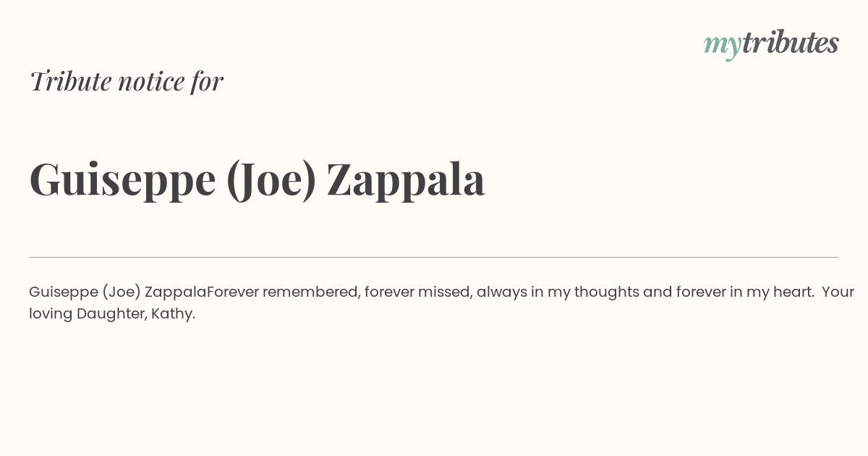Screen dimensions: 868x456
Task: Click '(Joe)' in the large title
Action: click(x=271, y=180)
